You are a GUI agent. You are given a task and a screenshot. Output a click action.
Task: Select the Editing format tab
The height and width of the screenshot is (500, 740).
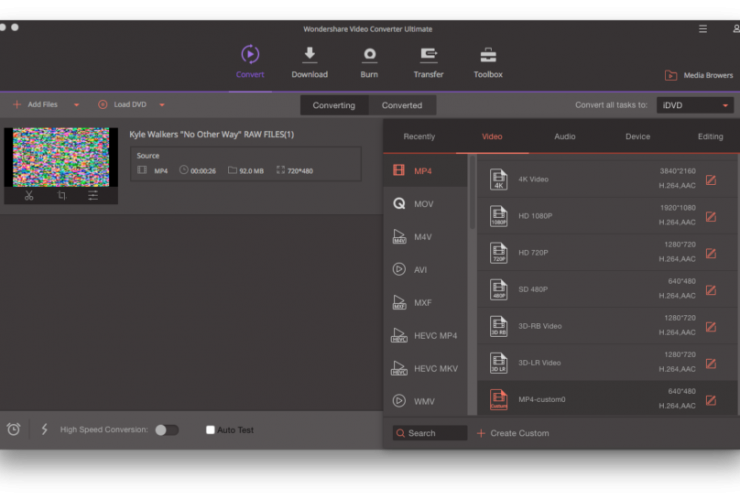click(710, 136)
